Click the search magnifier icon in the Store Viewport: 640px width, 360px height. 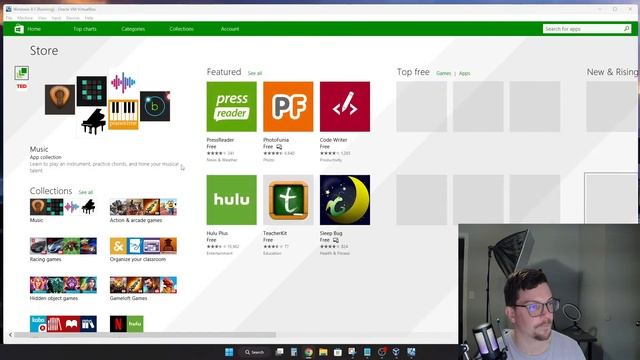click(626, 29)
